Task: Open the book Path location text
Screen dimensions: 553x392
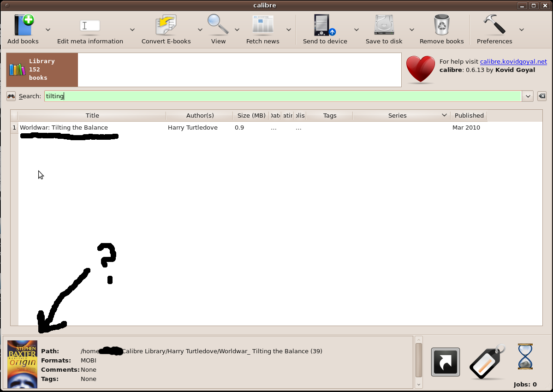Action: click(202, 351)
